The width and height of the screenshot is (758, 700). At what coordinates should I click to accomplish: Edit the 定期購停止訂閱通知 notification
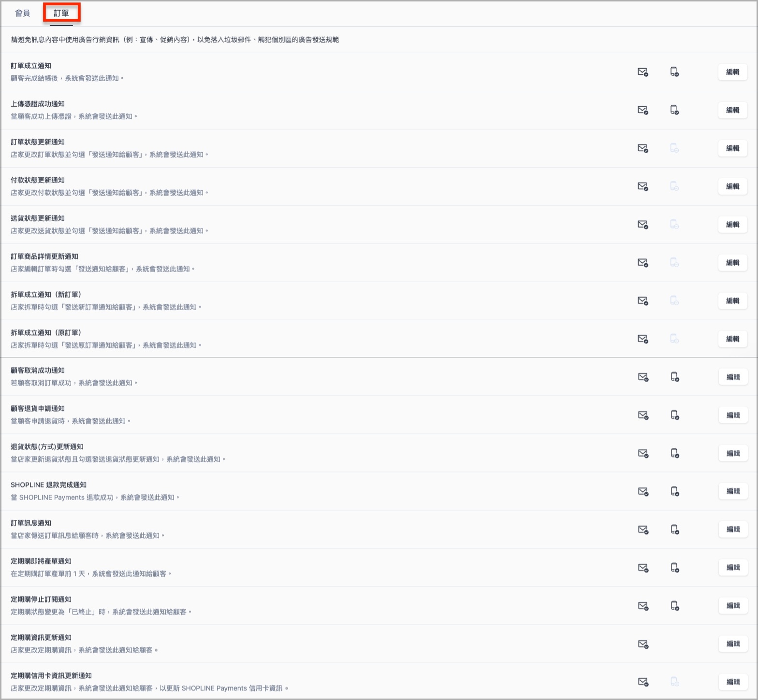coord(733,606)
